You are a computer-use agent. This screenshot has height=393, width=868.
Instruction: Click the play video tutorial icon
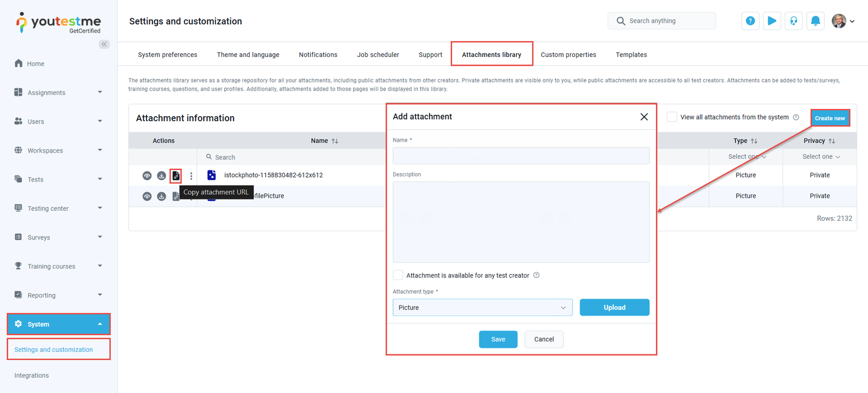click(x=771, y=21)
